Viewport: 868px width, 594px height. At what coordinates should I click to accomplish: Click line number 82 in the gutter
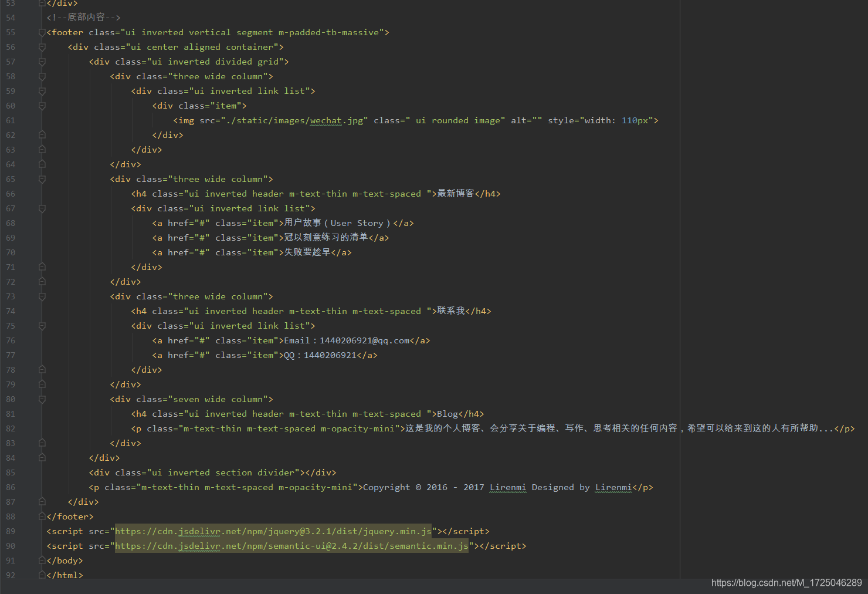(11, 428)
